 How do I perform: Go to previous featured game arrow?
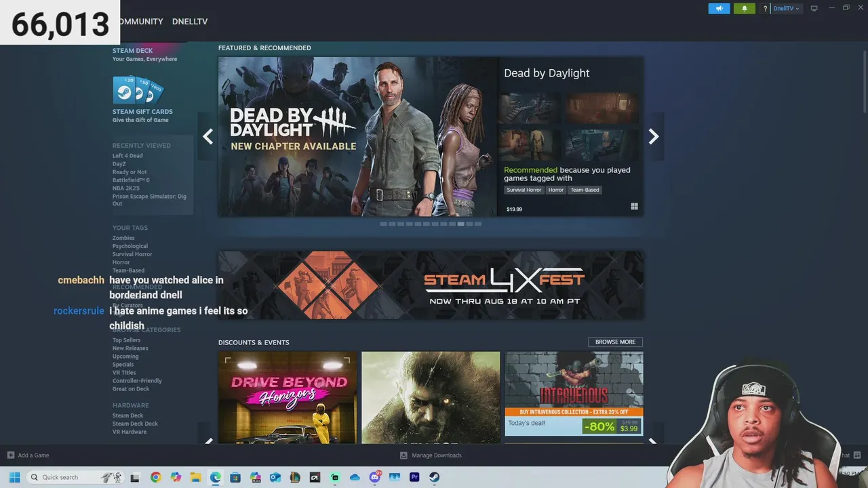click(208, 137)
